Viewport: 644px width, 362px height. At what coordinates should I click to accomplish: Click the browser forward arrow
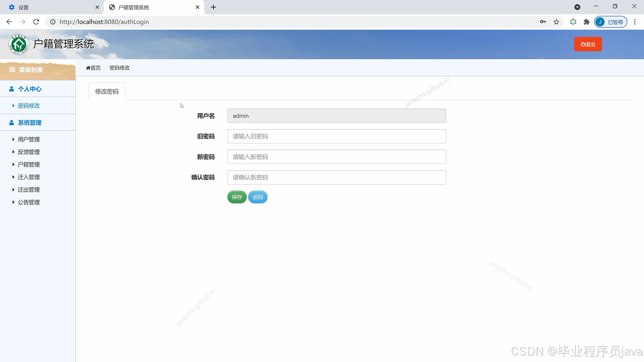point(22,22)
